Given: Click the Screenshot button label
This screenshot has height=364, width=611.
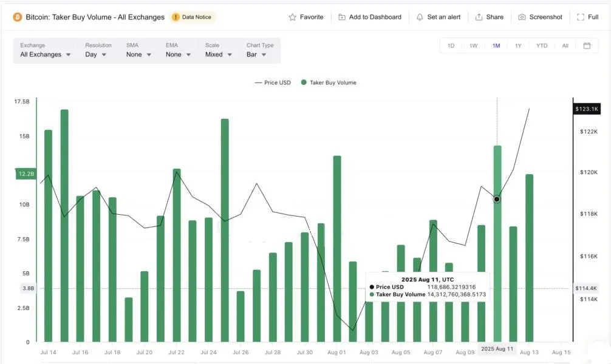Looking at the screenshot, I should 545,17.
